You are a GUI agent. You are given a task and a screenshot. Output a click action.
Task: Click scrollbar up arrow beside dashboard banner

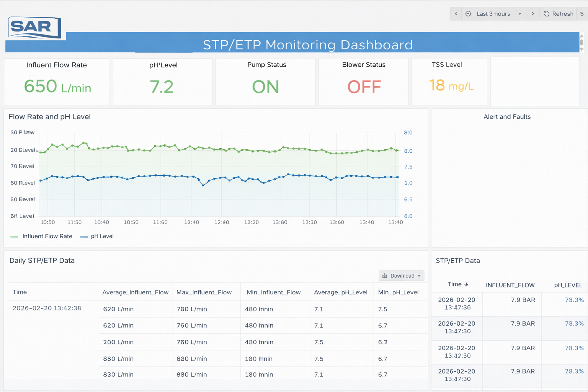(x=581, y=36)
